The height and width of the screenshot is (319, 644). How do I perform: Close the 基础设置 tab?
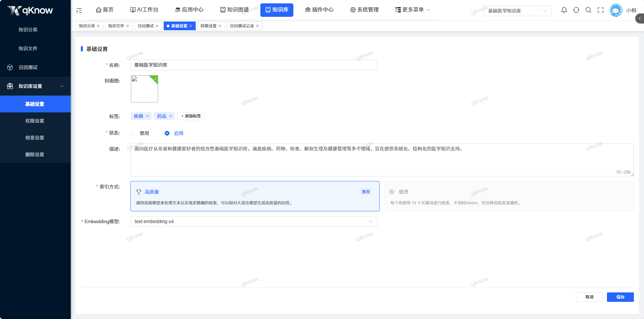(x=191, y=26)
